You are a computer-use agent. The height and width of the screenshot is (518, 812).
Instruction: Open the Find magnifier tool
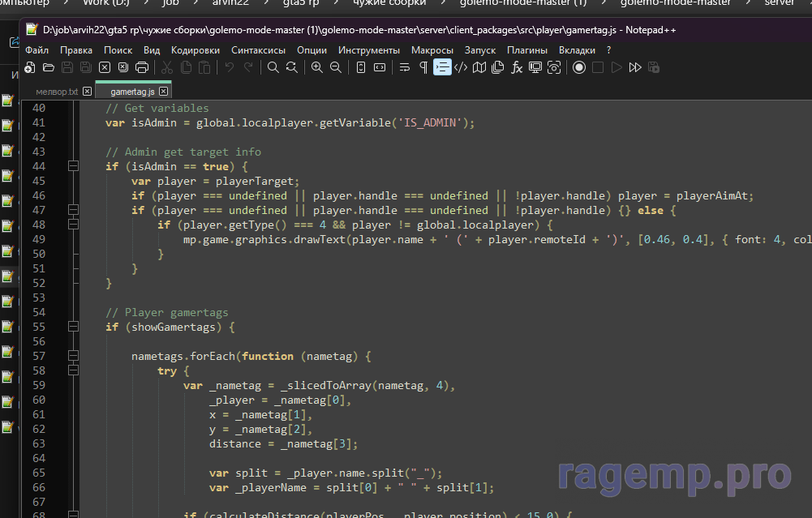[273, 67]
